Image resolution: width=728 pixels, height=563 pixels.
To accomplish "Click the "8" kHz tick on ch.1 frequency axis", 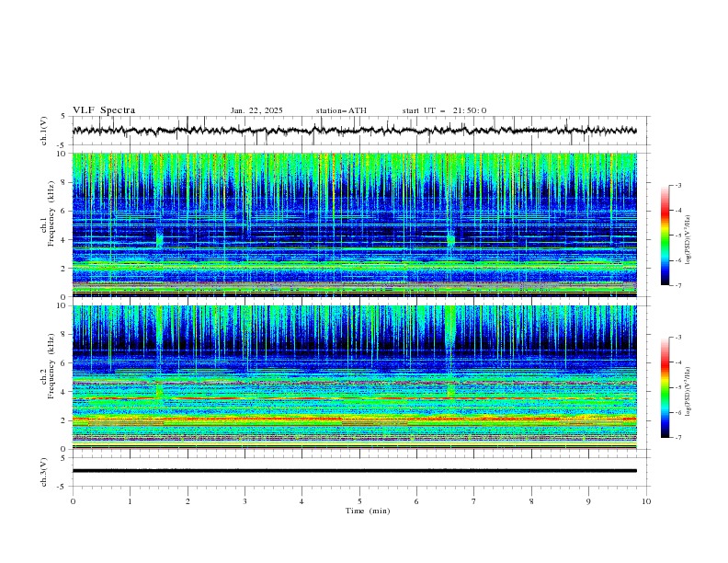I will [x=63, y=182].
